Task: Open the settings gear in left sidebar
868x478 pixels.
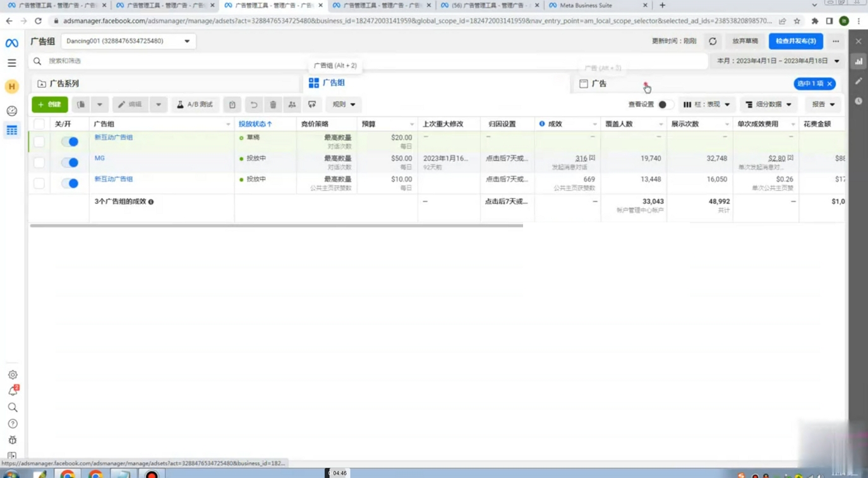Action: point(13,374)
